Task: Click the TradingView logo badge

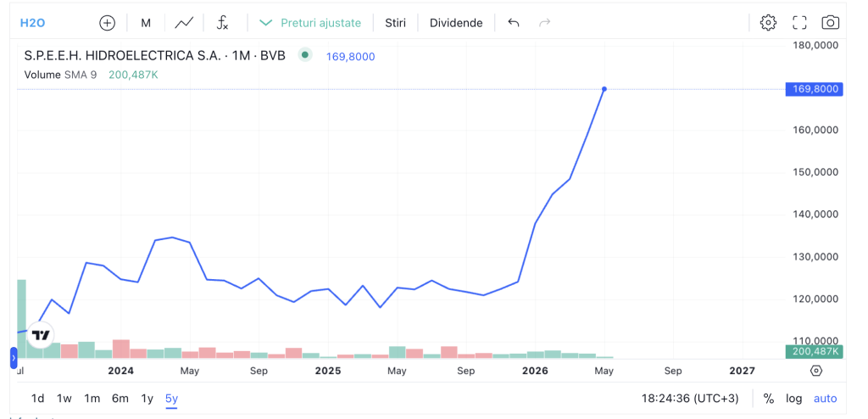Action: point(41,335)
